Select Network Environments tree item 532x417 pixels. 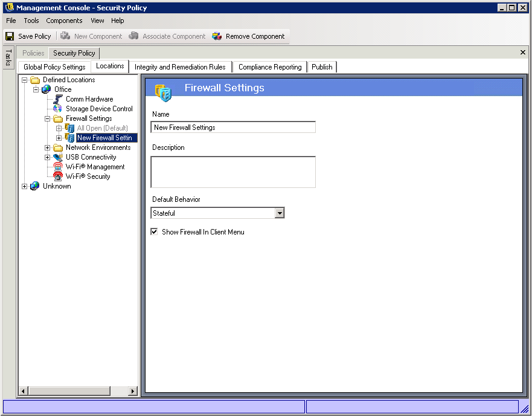98,147
